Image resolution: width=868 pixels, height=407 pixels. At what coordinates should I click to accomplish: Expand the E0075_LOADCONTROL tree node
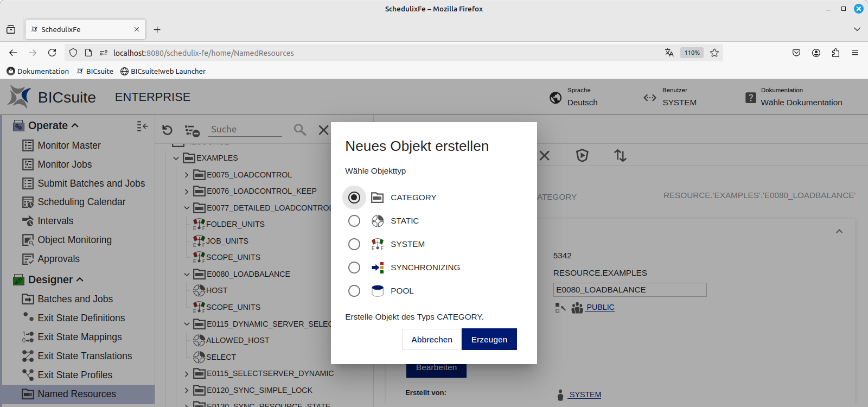187,175
